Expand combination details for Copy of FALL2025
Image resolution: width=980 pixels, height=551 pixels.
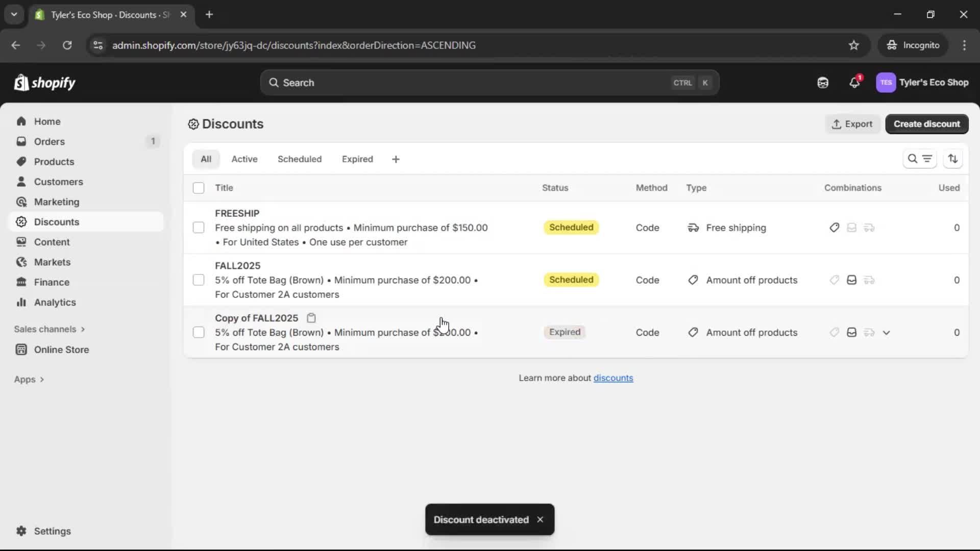tap(887, 332)
